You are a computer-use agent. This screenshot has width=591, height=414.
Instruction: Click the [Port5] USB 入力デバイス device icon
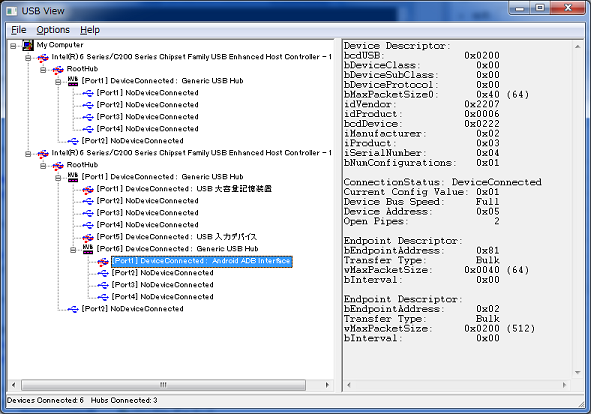[x=88, y=238]
